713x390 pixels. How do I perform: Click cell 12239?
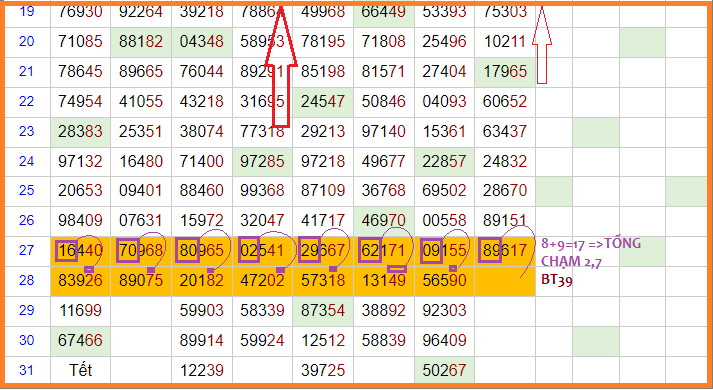(x=202, y=370)
